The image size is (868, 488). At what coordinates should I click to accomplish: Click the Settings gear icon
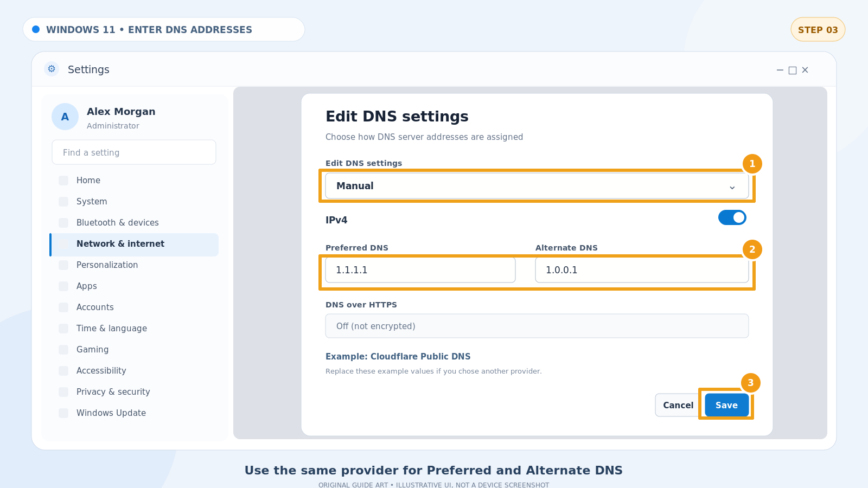52,69
